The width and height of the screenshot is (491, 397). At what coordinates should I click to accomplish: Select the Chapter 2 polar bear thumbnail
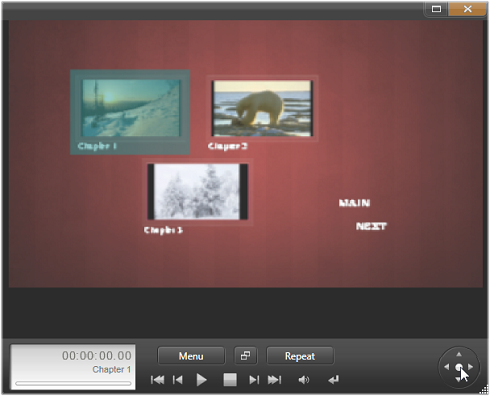pyautogui.click(x=263, y=108)
